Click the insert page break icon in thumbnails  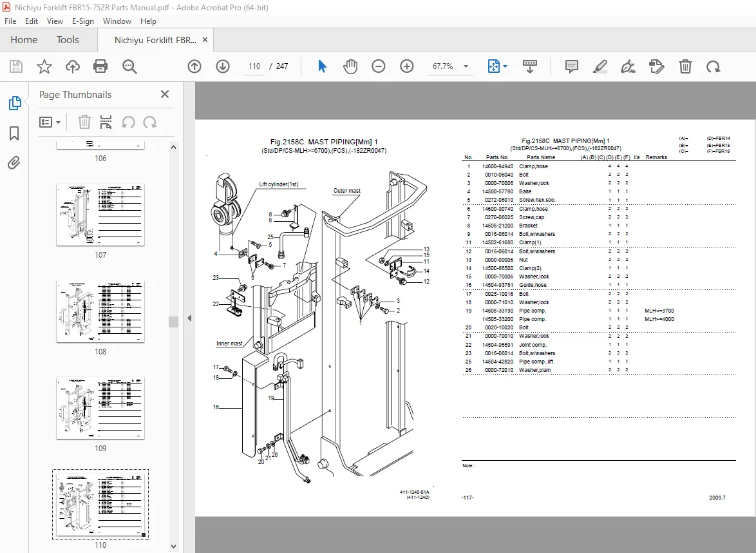point(106,122)
